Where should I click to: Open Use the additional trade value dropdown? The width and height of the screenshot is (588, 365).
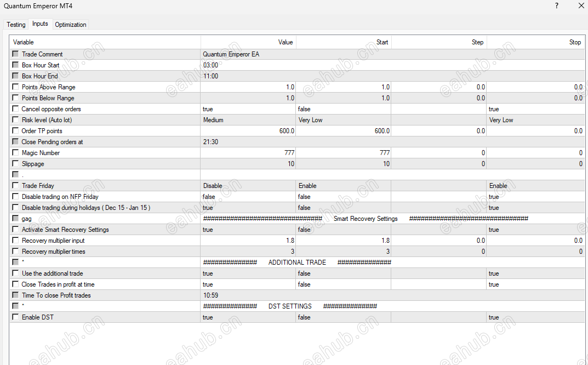[248, 273]
